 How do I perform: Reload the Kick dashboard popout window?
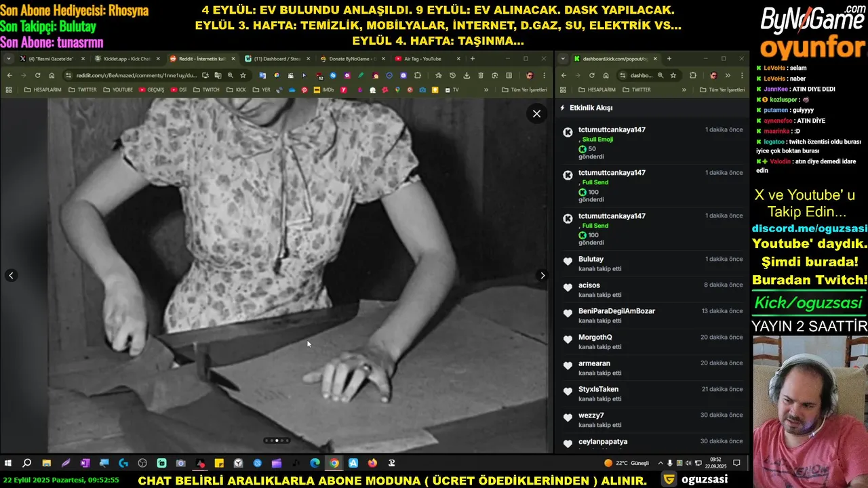[591, 75]
